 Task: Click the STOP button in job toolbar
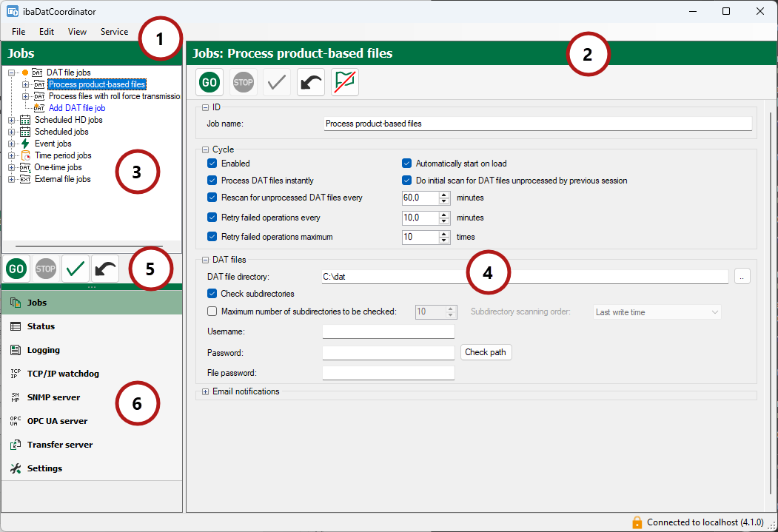point(243,82)
